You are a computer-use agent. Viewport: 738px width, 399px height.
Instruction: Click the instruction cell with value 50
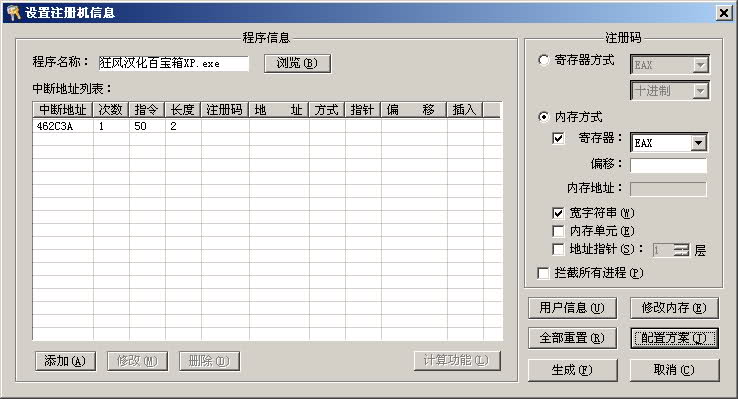pos(147,126)
